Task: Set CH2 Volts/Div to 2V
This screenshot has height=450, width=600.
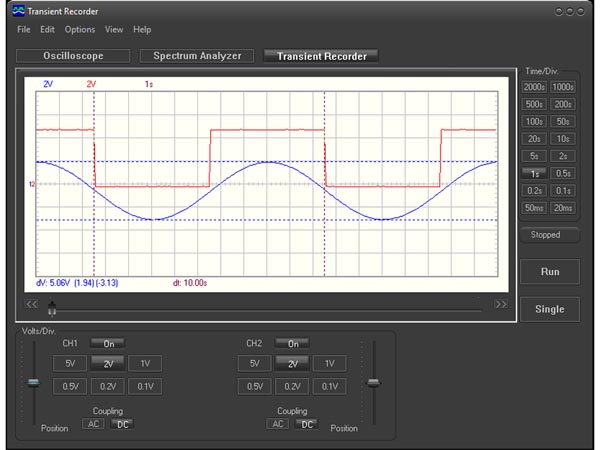Action: click(292, 363)
